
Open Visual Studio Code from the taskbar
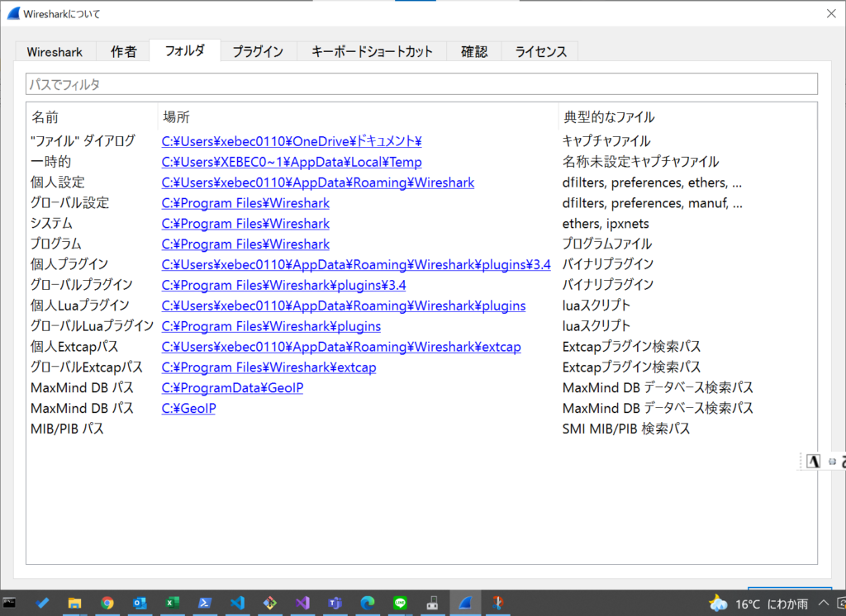[x=237, y=603]
